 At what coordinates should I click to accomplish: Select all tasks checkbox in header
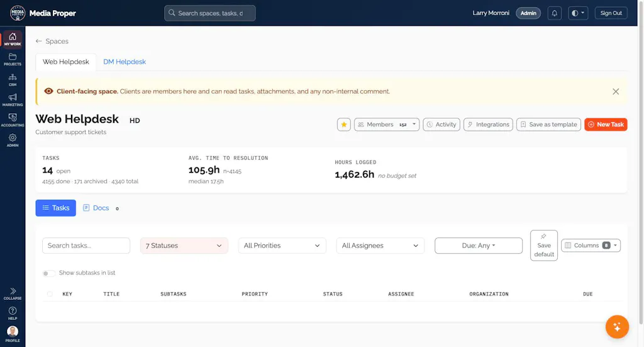(x=50, y=294)
